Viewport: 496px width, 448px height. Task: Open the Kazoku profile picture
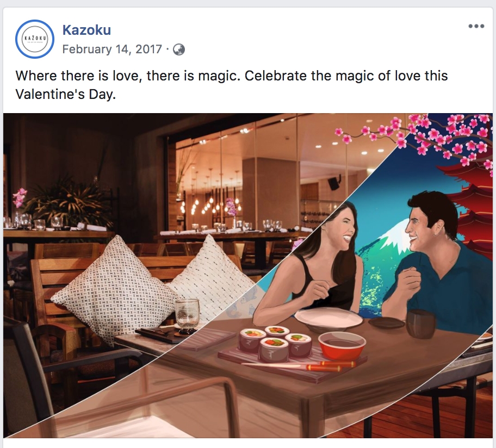35,39
